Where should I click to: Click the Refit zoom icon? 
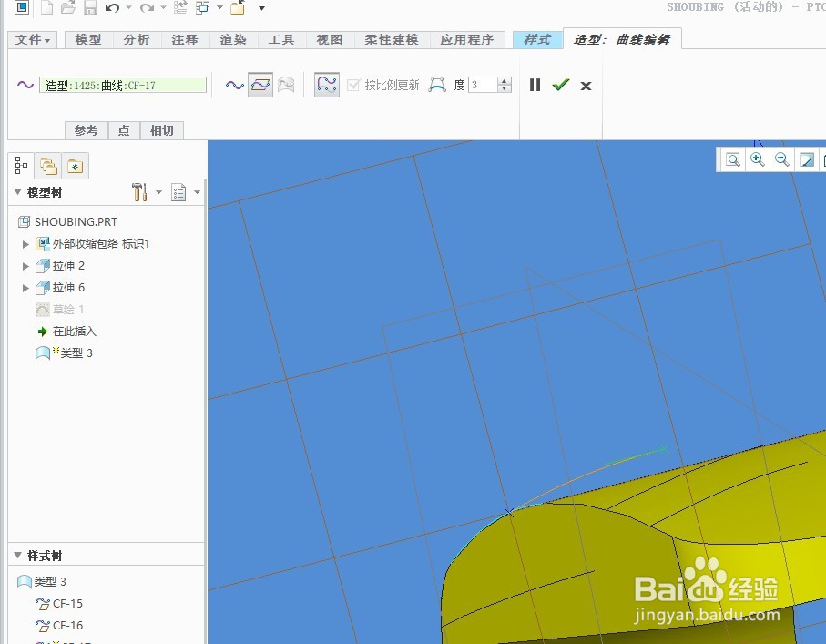[733, 159]
